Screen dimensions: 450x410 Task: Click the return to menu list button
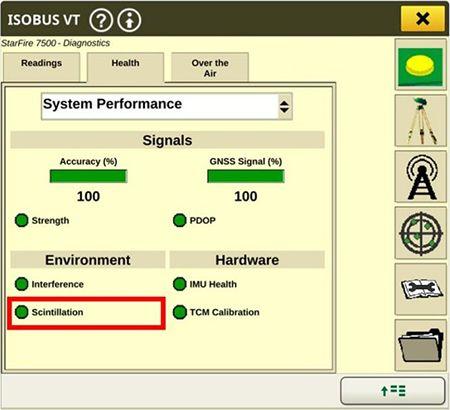tap(393, 391)
